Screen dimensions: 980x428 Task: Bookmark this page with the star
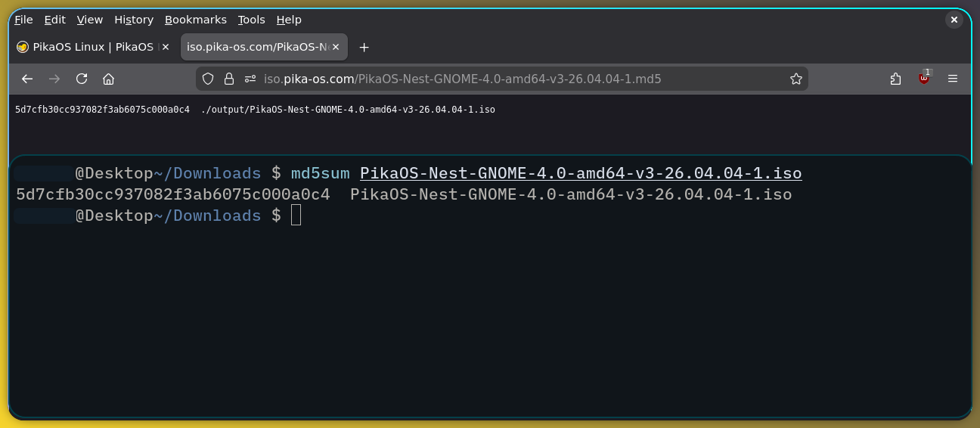[795, 79]
